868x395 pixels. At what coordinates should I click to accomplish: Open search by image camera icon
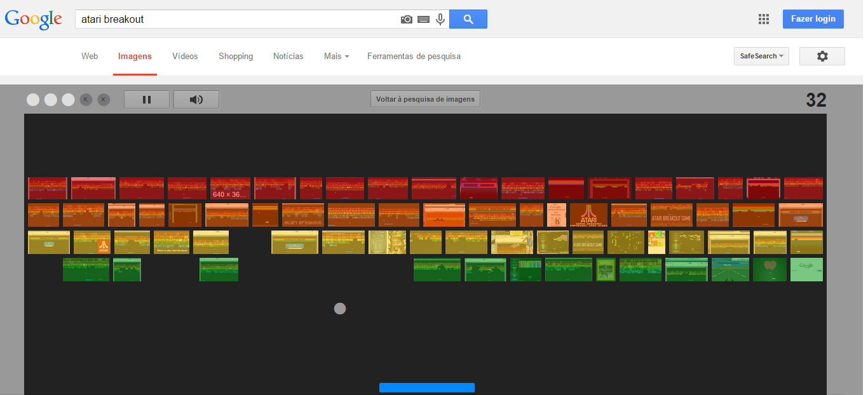coord(407,20)
